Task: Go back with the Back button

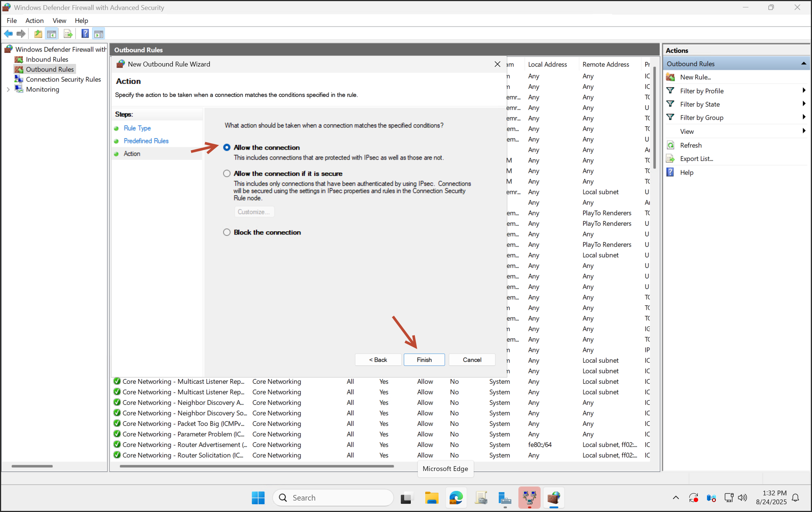Action: coord(378,360)
